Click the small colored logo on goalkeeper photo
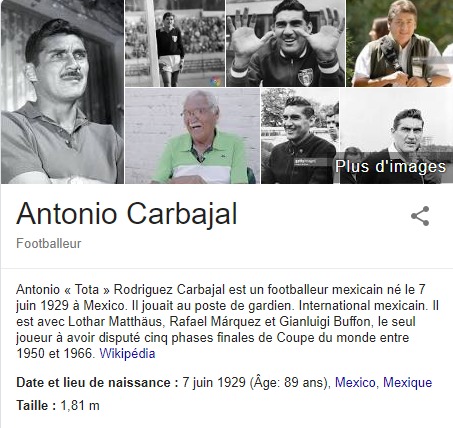This screenshot has width=453, height=428. pos(216,81)
